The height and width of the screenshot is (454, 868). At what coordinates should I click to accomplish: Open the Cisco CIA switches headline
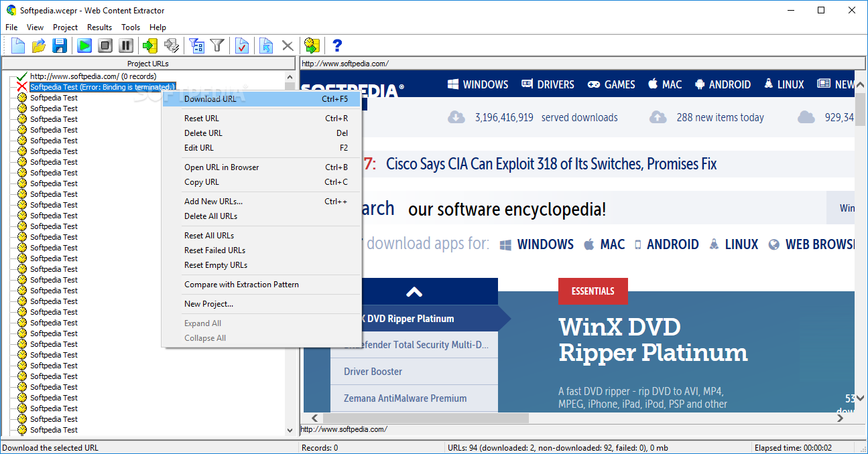tap(552, 164)
